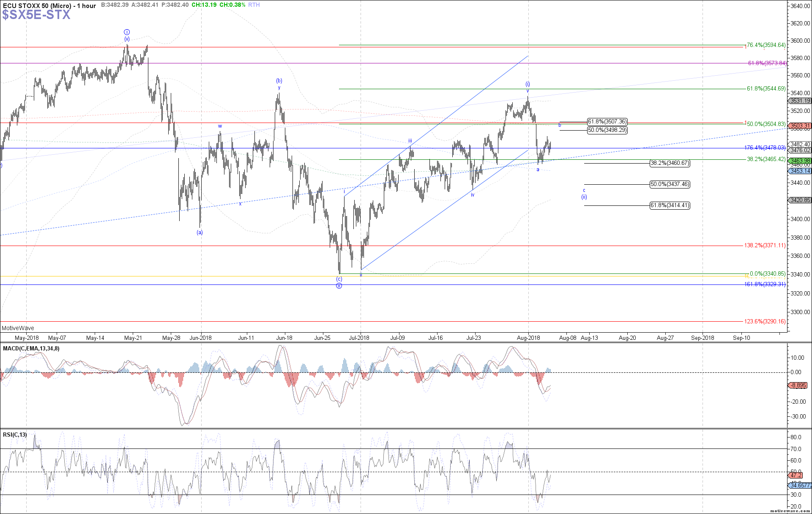Click the 'CH:0.38%' percent change value
The width and height of the screenshot is (812, 514).
[232, 5]
